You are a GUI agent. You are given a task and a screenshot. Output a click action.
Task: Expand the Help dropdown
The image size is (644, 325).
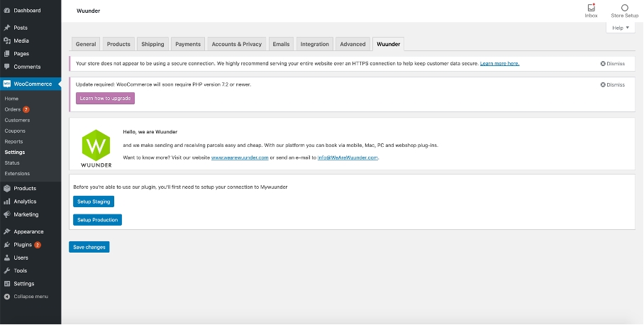click(620, 28)
